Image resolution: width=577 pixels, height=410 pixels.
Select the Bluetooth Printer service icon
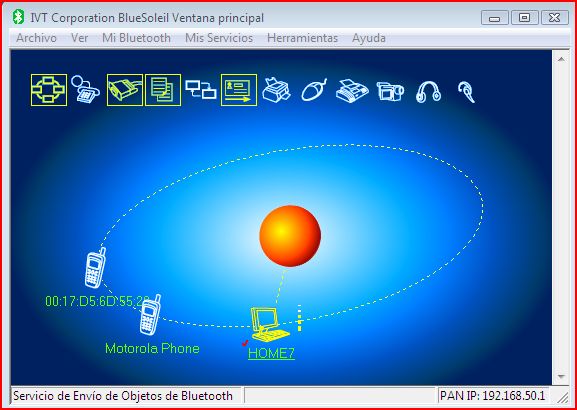276,90
